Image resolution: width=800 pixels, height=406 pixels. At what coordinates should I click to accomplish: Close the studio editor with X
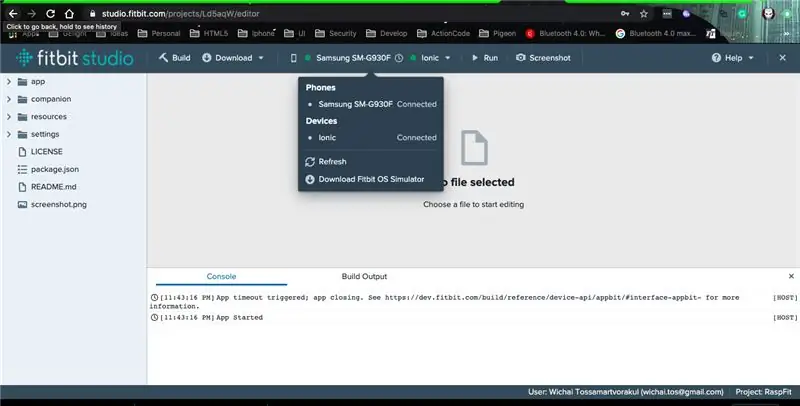pyautogui.click(x=783, y=58)
